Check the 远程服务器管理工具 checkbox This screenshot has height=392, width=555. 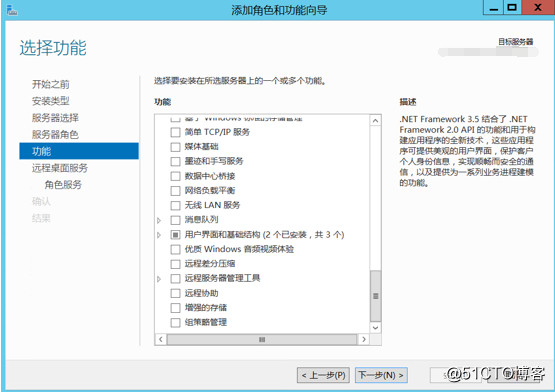point(175,279)
